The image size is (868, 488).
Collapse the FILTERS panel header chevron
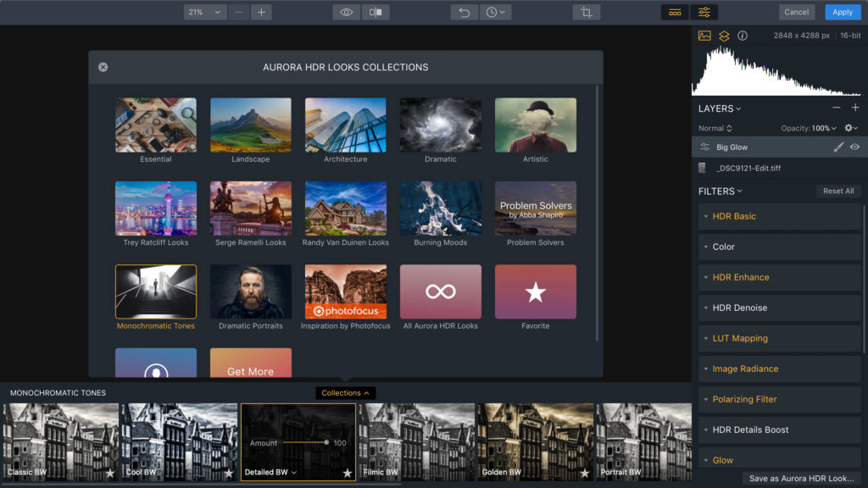pyautogui.click(x=739, y=191)
